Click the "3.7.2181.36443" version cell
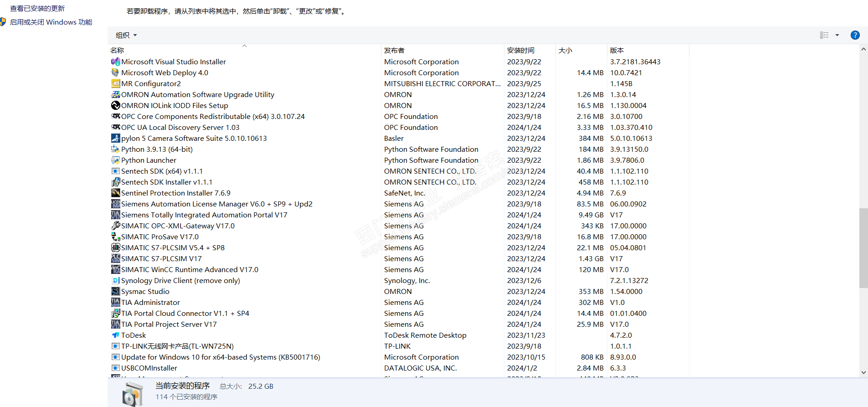The width and height of the screenshot is (868, 407). pyautogui.click(x=635, y=62)
